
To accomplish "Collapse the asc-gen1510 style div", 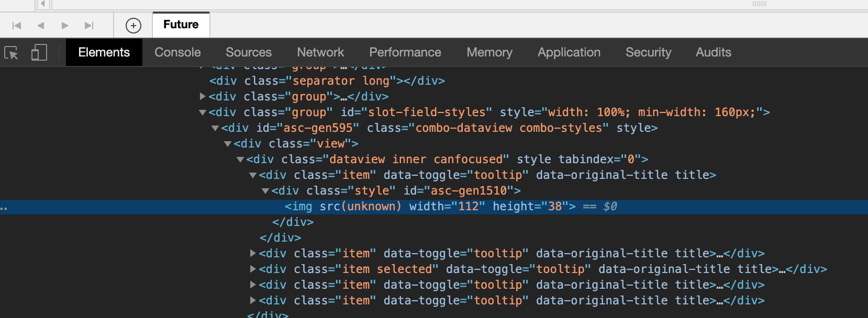I will pos(265,191).
